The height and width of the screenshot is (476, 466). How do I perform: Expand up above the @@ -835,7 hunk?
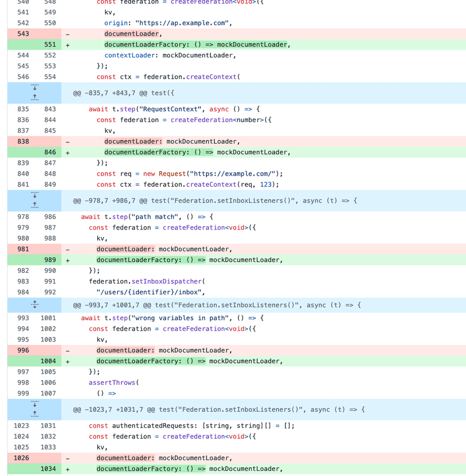point(34,97)
